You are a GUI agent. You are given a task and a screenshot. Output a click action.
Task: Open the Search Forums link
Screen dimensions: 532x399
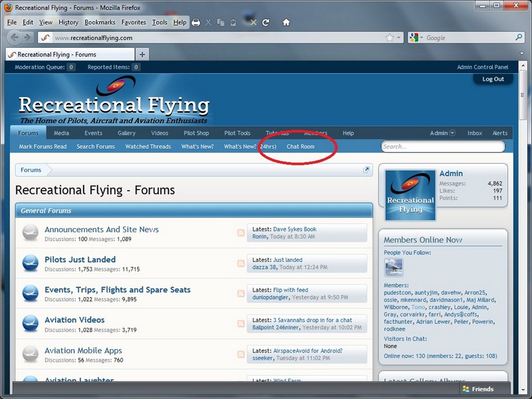pyautogui.click(x=96, y=146)
